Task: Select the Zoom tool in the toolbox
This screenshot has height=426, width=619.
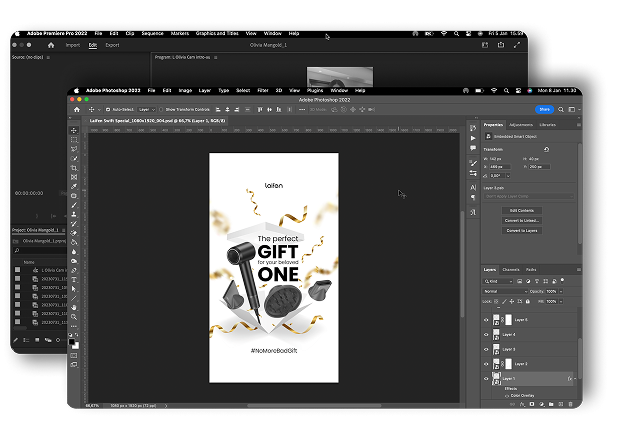Action: click(x=74, y=317)
